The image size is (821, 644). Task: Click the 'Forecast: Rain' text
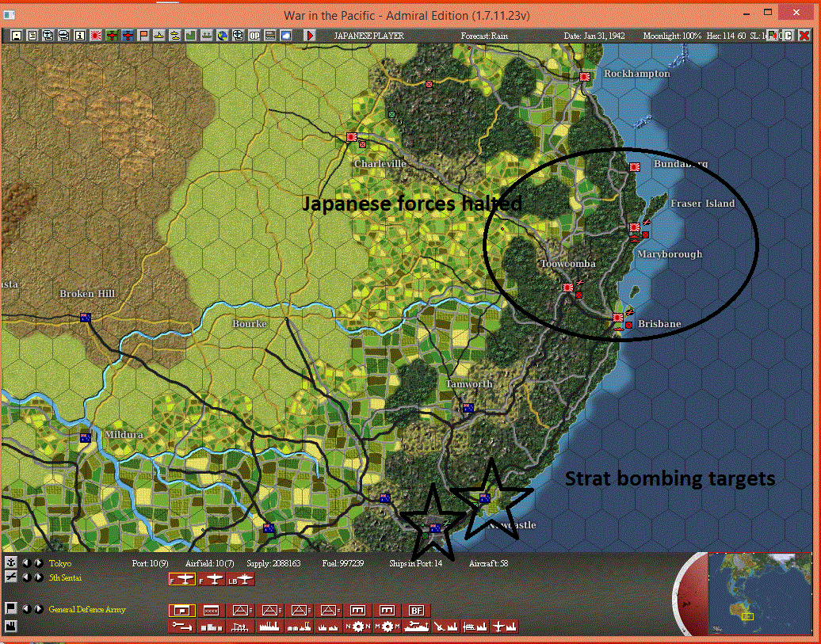click(484, 36)
